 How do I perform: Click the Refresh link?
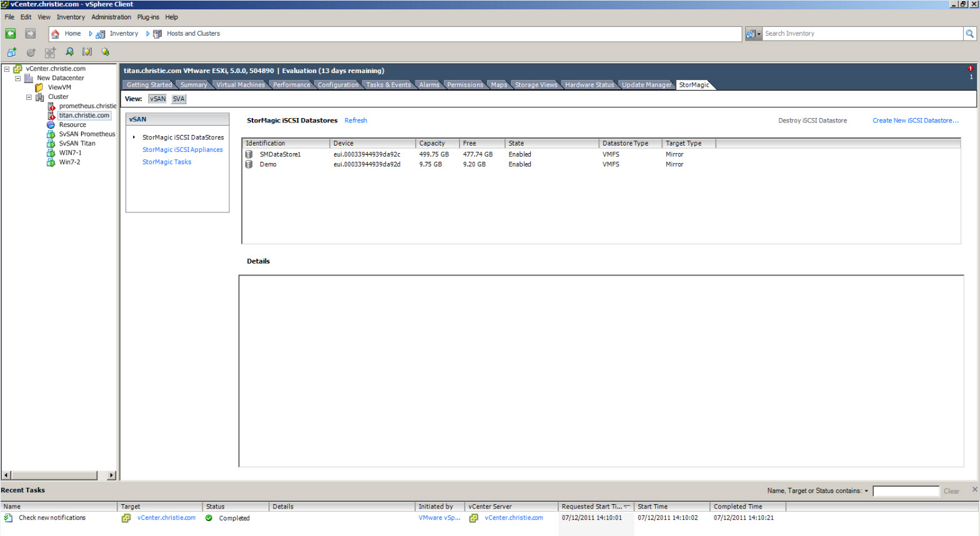coord(356,121)
